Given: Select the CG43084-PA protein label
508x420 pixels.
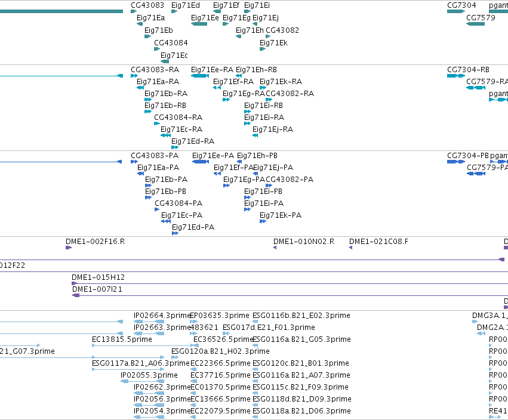Looking at the screenshot, I should click(178, 203).
